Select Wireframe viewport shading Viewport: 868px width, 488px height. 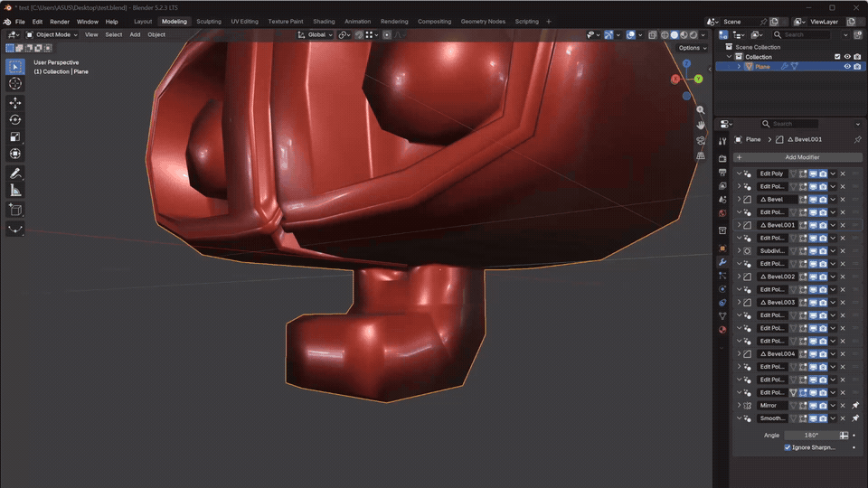coord(665,35)
